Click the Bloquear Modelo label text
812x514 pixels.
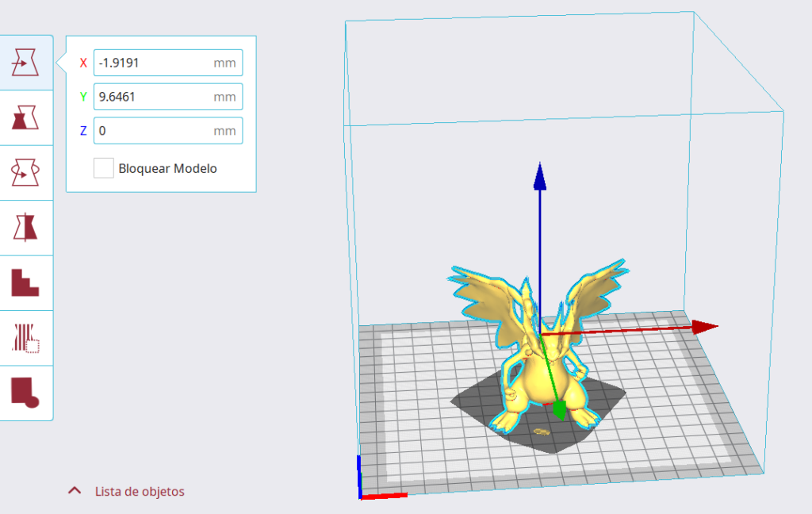pos(167,168)
